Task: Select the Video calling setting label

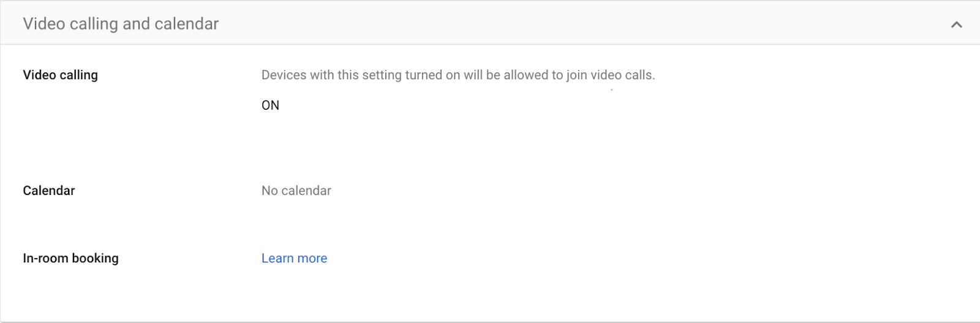Action: [x=60, y=75]
